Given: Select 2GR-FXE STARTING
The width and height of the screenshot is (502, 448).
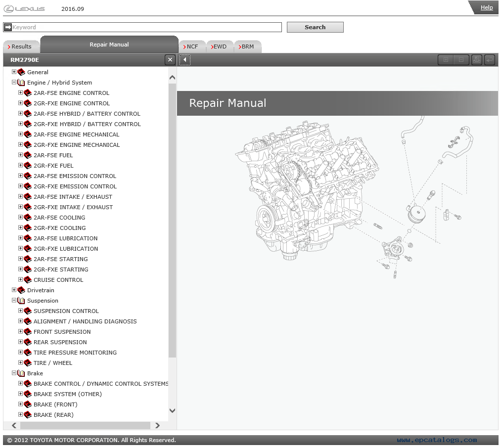Looking at the screenshot, I should [61, 269].
